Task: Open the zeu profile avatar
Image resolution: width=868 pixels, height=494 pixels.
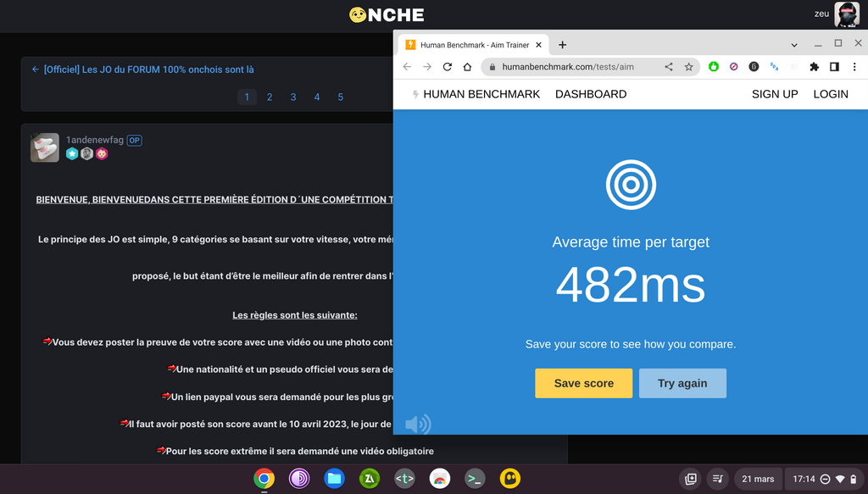Action: tap(847, 15)
